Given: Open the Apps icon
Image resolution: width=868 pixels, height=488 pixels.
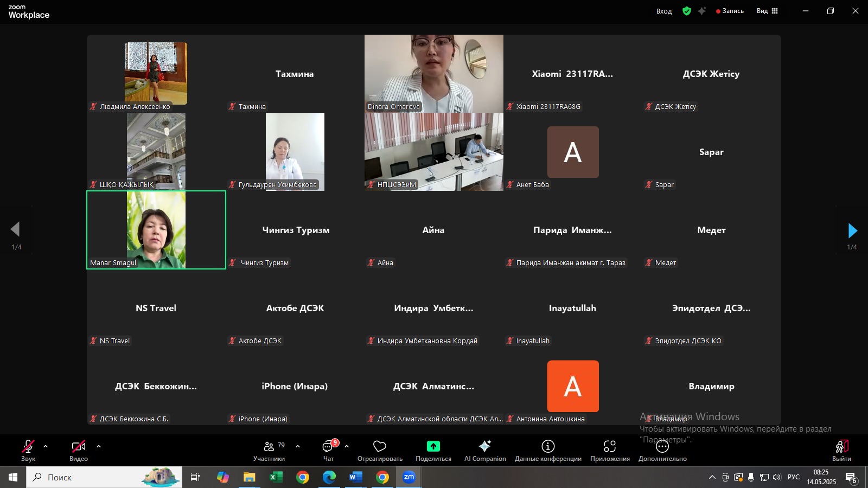Looking at the screenshot, I should pos(610,446).
